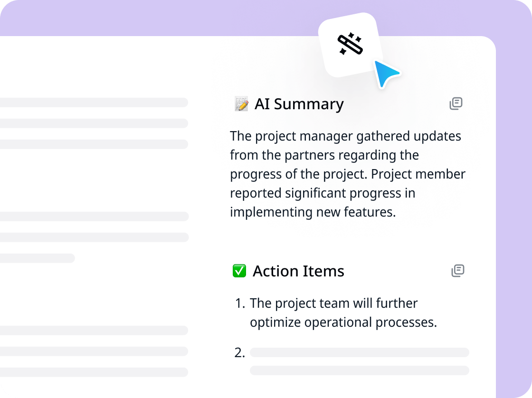532x398 pixels.
Task: Select the AI Summary heading text
Action: [299, 104]
